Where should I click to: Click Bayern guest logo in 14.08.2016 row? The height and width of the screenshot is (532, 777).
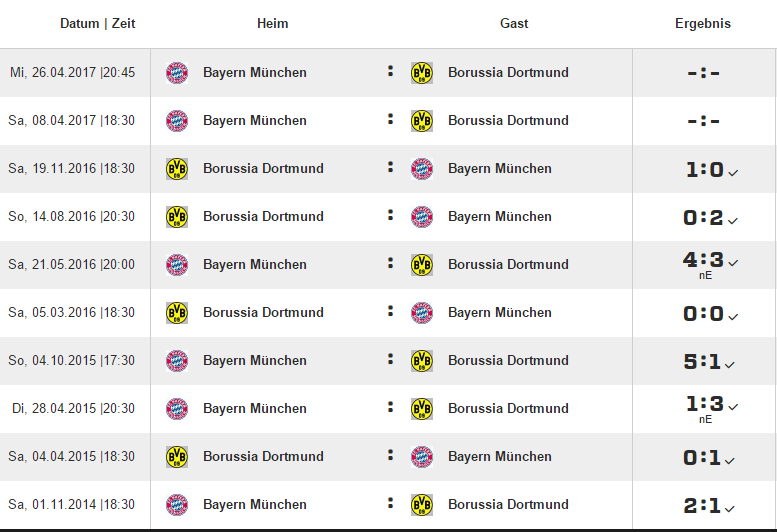[x=422, y=217]
